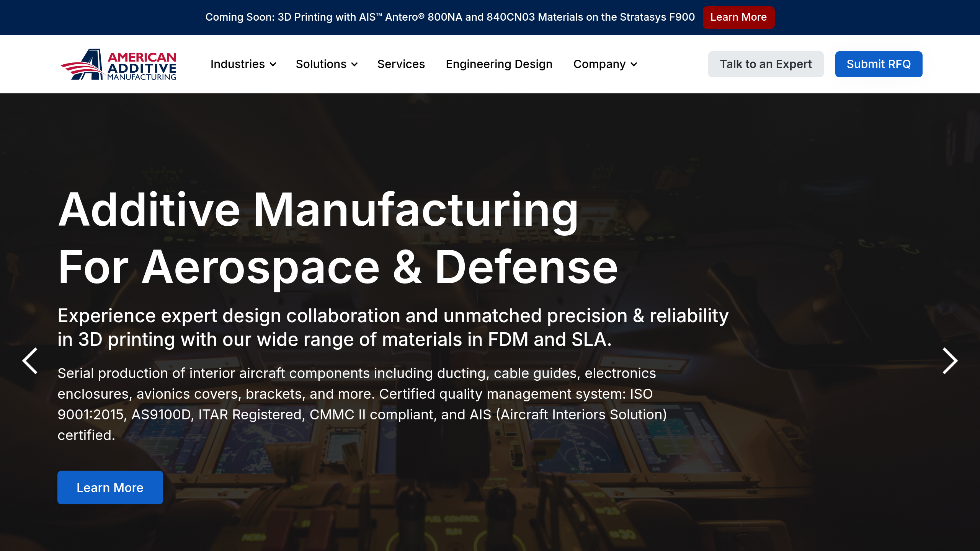Expand the Industries navigation dropdown
The width and height of the screenshot is (980, 551).
point(238,64)
